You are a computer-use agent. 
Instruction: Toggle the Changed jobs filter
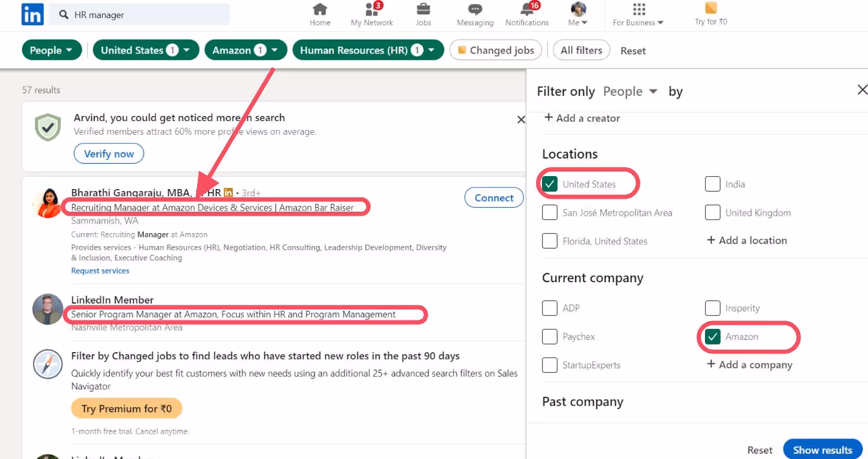495,49
